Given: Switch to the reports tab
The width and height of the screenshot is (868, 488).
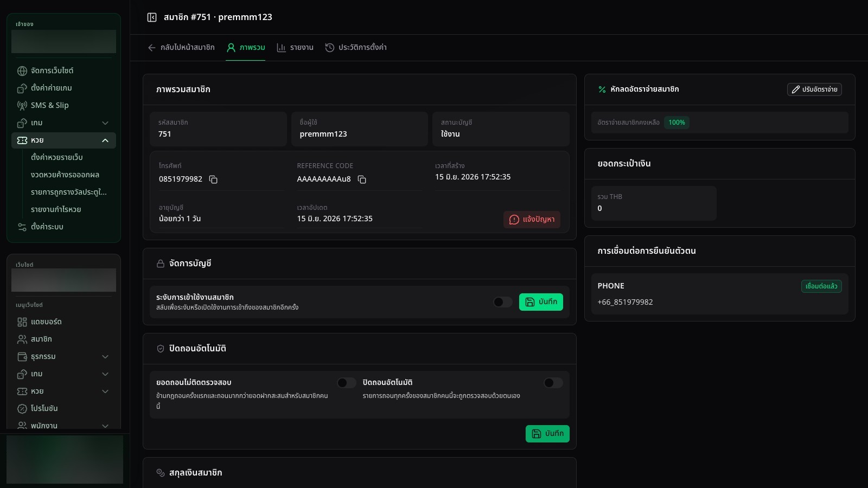Looking at the screenshot, I should pos(295,48).
